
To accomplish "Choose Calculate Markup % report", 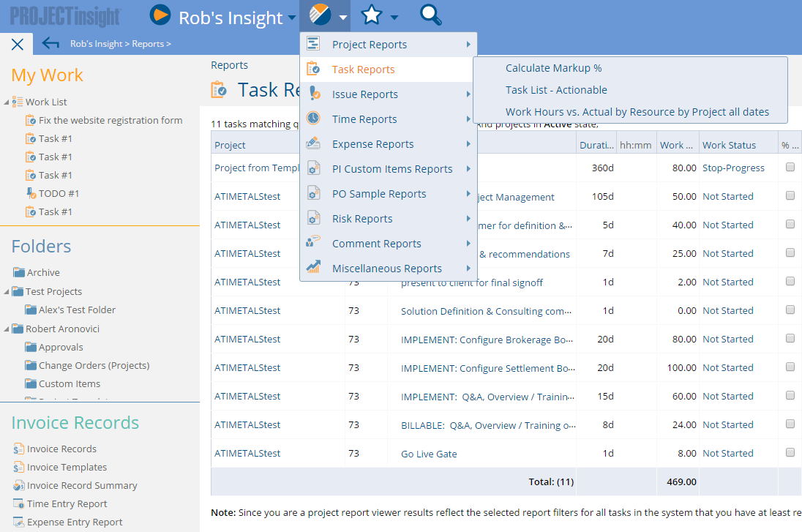I will tap(553, 68).
